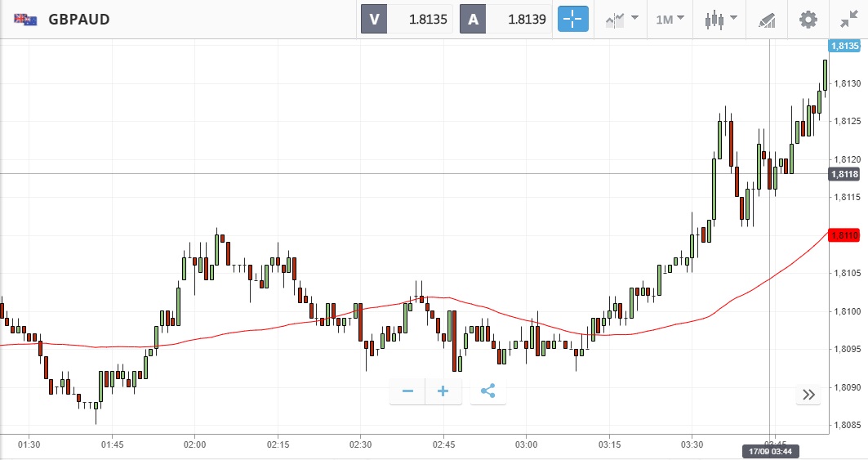Jump to latest candles with double arrow
868x460 pixels.
click(808, 395)
